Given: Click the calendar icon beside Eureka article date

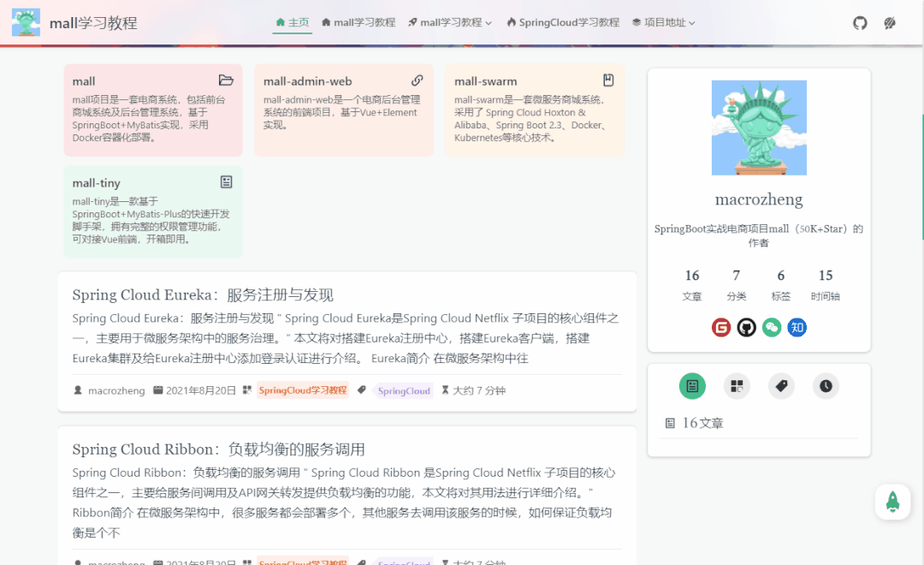Looking at the screenshot, I should coord(158,390).
